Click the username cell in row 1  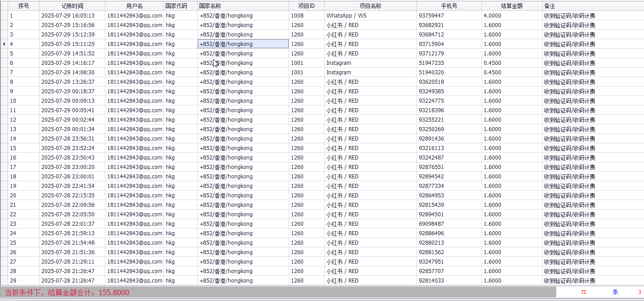point(134,15)
